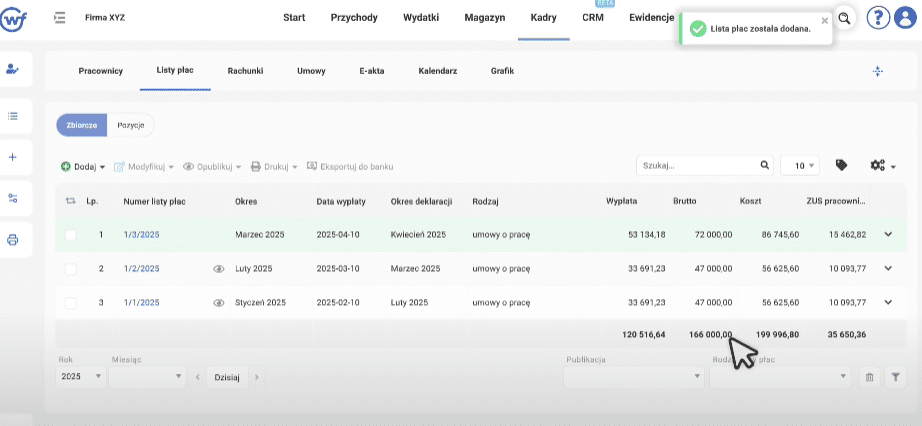
Task: Click the Dzisiaj button
Action: [227, 377]
